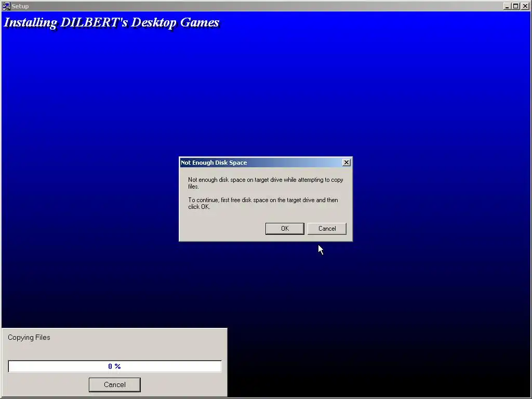This screenshot has height=399, width=532.
Task: Cancel the Copying Files operation
Action: (x=115, y=384)
